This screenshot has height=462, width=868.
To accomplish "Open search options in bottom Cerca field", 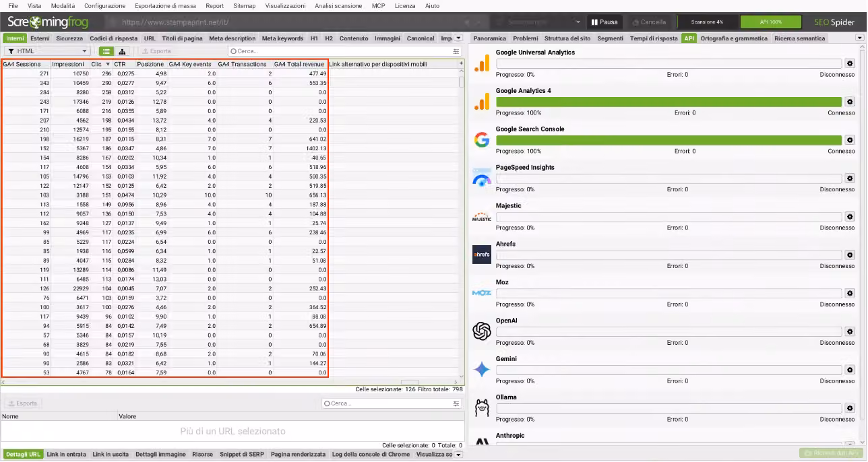I will click(456, 403).
